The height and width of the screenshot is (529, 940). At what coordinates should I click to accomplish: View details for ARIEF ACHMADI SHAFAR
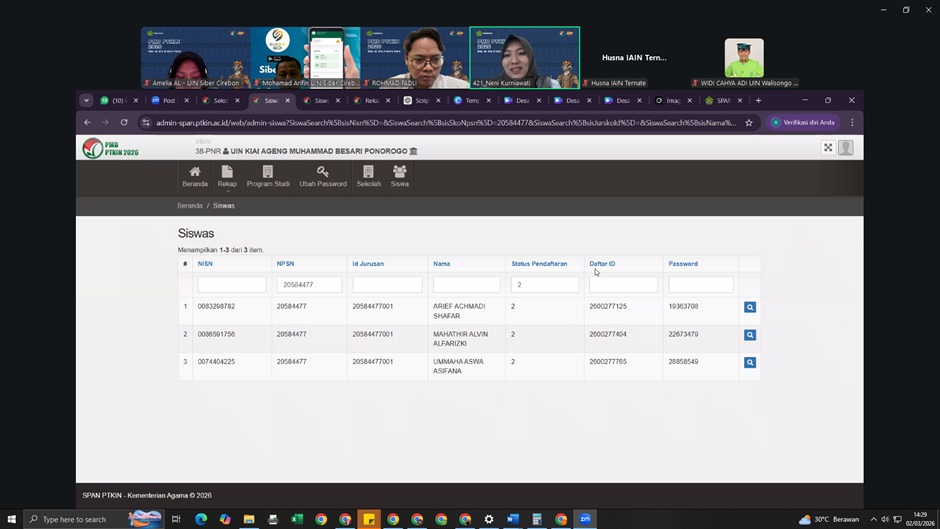pos(750,308)
